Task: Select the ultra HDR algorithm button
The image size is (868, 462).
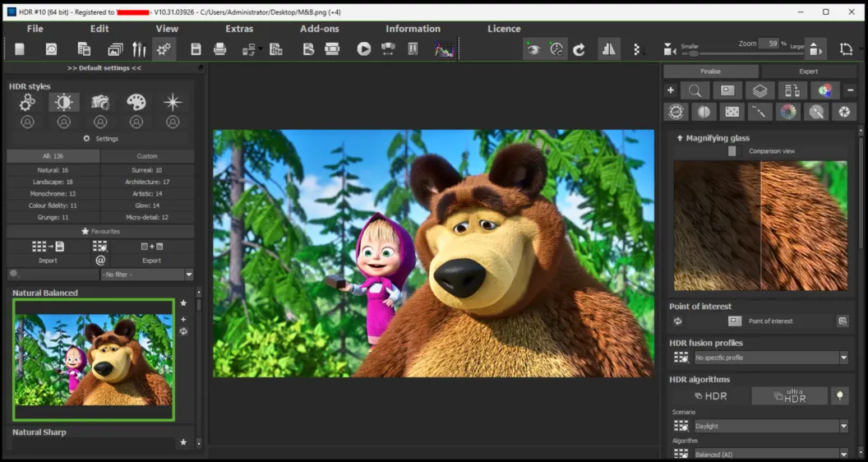Action: tap(790, 395)
